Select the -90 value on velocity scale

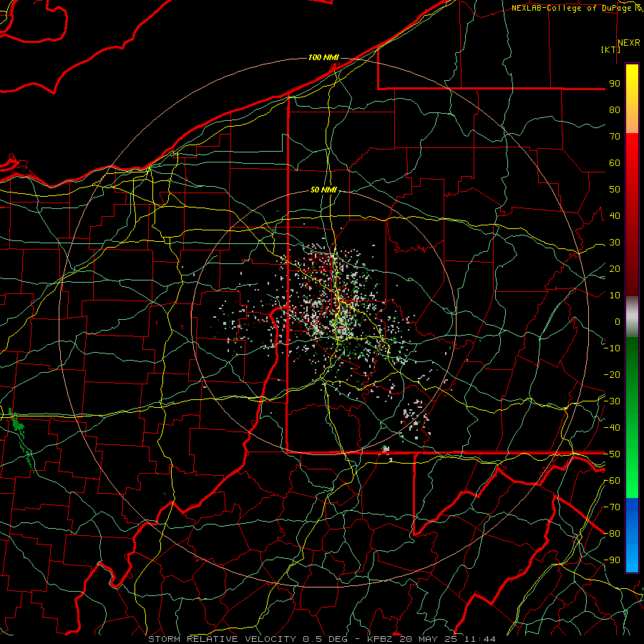coord(612,560)
